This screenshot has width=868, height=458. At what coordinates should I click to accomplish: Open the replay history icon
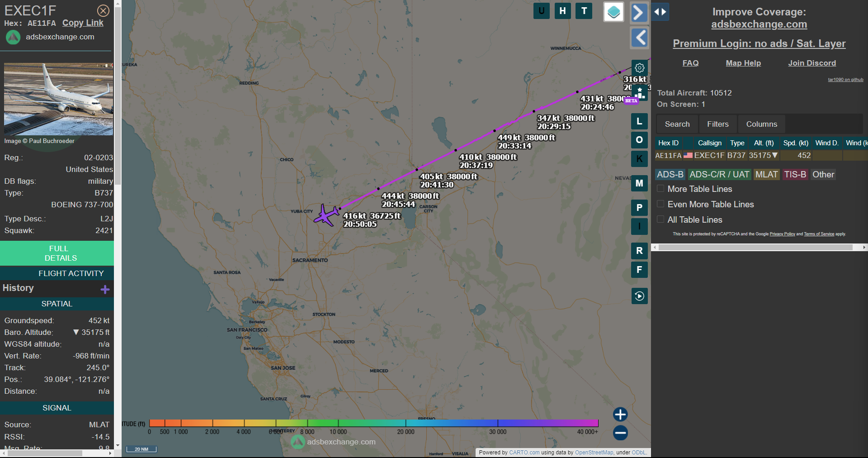(x=639, y=296)
